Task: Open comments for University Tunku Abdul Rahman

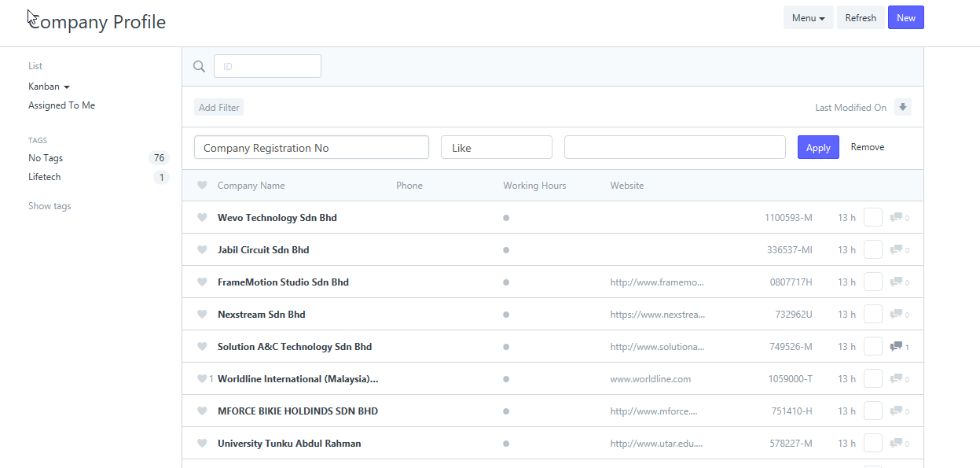Action: [899, 444]
